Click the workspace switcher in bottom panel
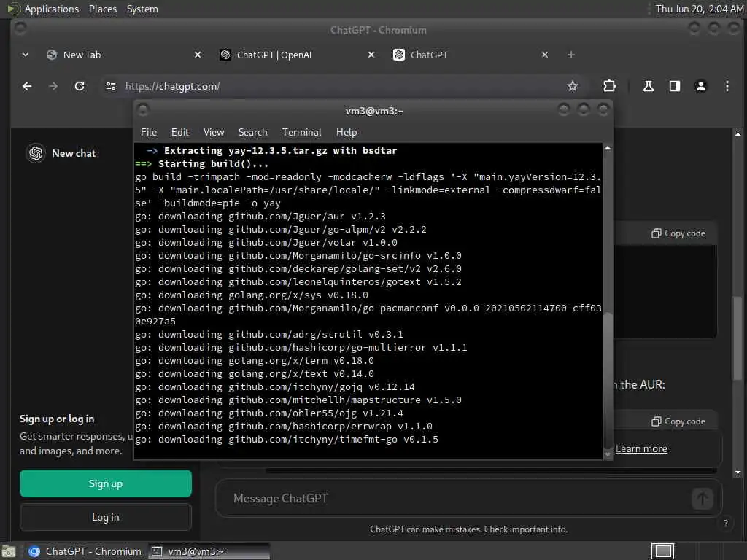Screen dimensions: 747x560 pos(662,551)
